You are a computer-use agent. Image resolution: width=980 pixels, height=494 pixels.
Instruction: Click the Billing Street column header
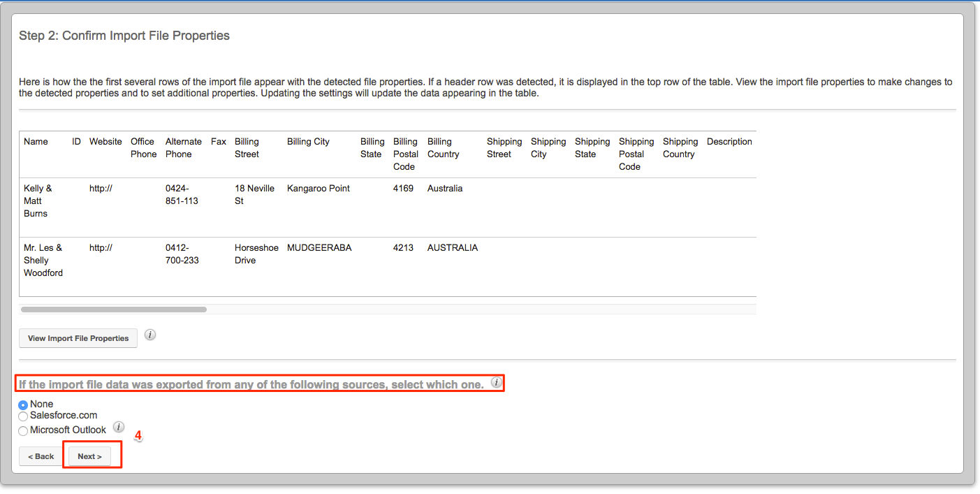tap(247, 147)
